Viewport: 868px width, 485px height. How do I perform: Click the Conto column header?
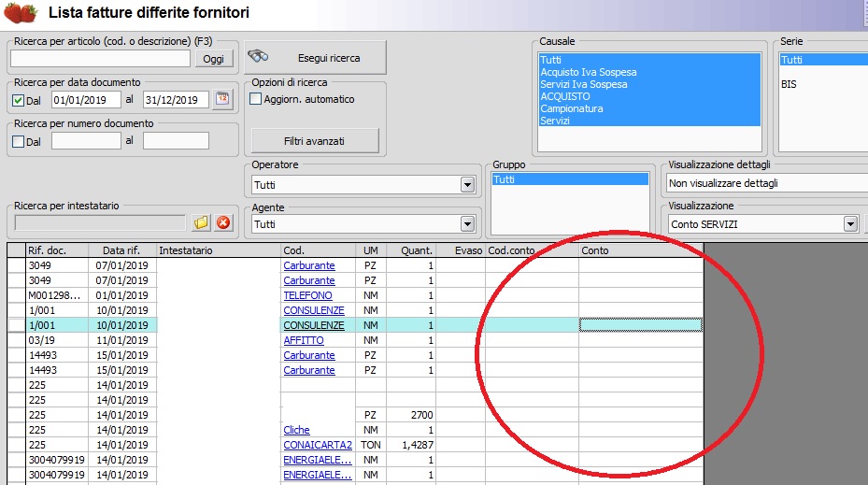[x=641, y=250]
